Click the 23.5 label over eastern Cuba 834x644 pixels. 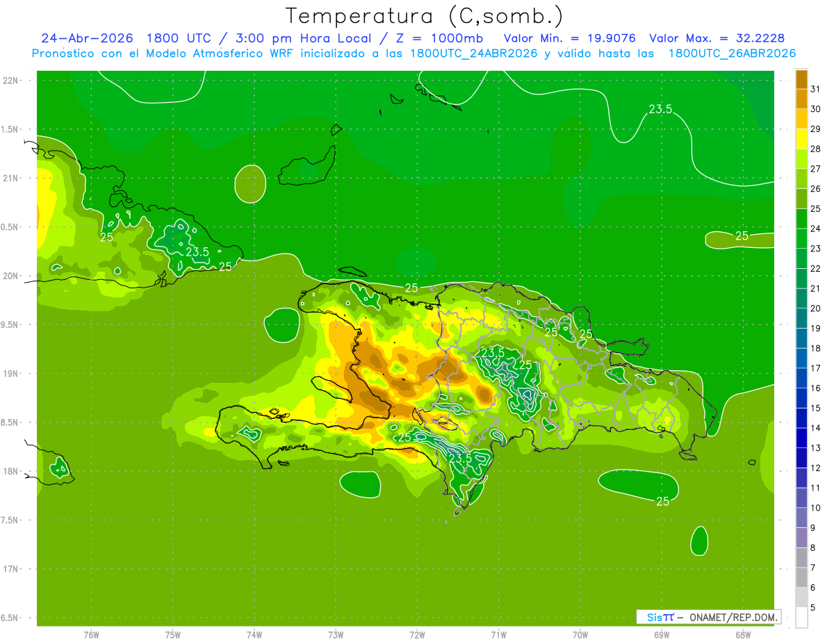coord(197,251)
